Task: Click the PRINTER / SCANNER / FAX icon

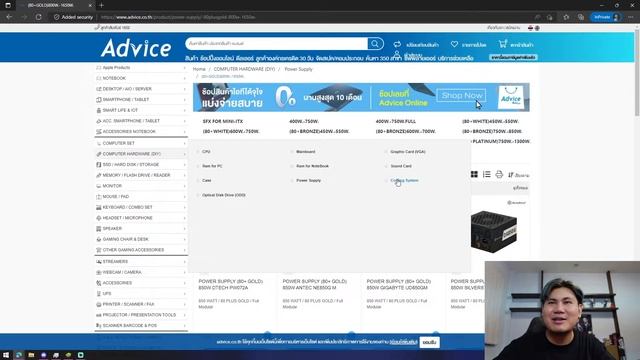Action: pos(98,304)
